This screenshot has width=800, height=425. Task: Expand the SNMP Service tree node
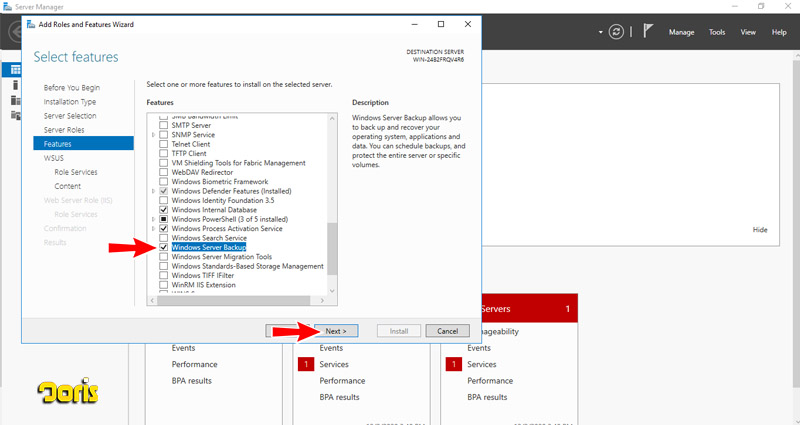coord(153,135)
